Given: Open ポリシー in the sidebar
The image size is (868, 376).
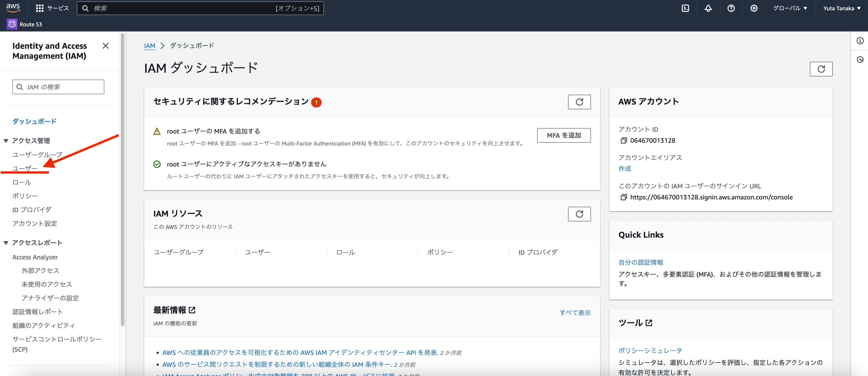Looking at the screenshot, I should tap(25, 196).
